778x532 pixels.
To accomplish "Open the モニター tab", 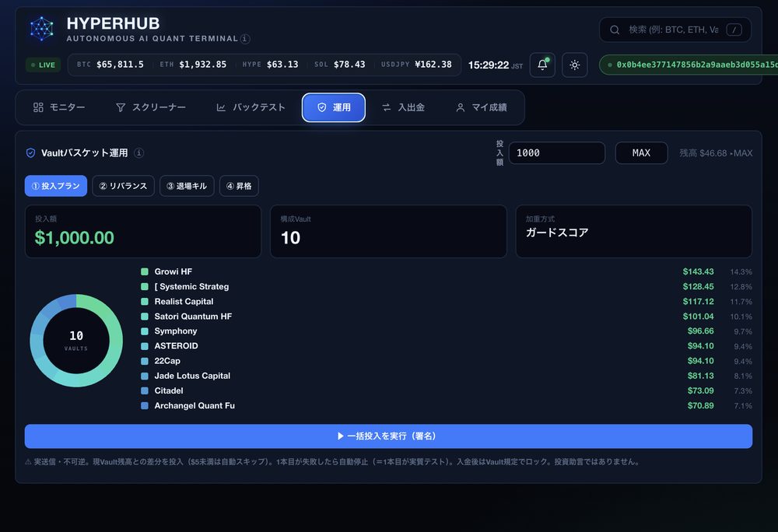I will pos(59,107).
